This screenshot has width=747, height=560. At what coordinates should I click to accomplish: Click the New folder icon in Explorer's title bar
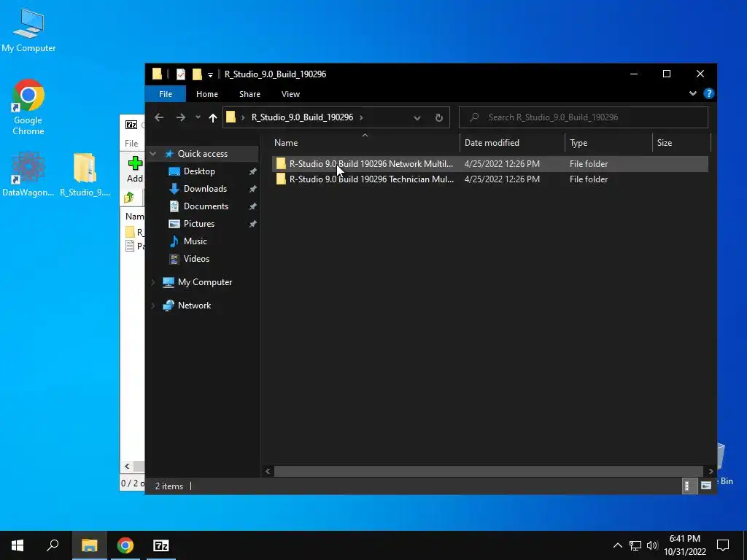point(197,74)
